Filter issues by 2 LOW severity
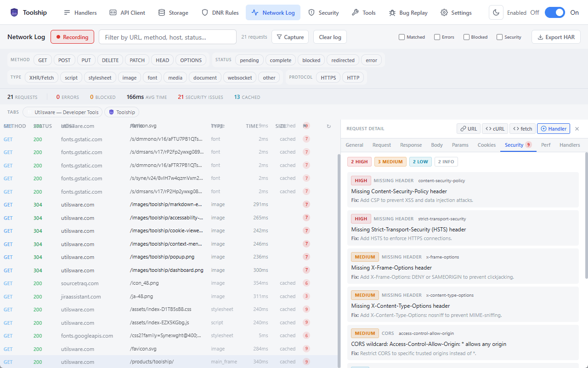 tap(420, 161)
